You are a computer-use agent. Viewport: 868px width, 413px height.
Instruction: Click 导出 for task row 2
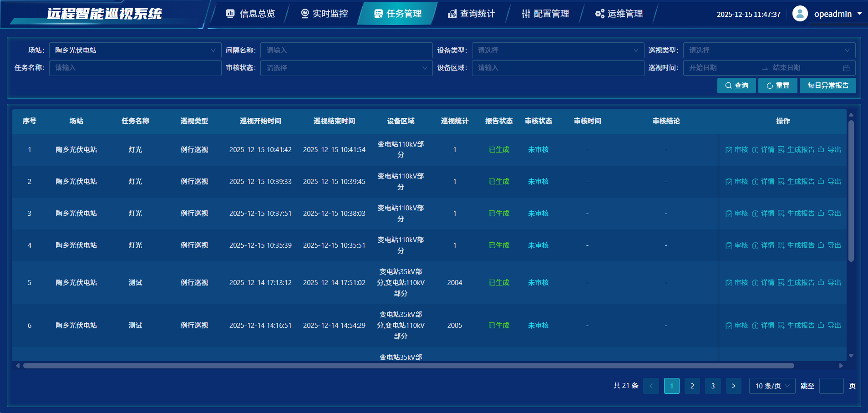point(829,182)
